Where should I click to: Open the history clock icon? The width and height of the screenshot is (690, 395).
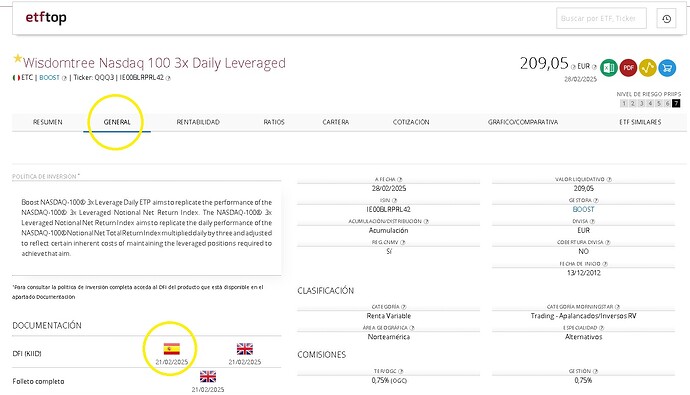coord(666,18)
